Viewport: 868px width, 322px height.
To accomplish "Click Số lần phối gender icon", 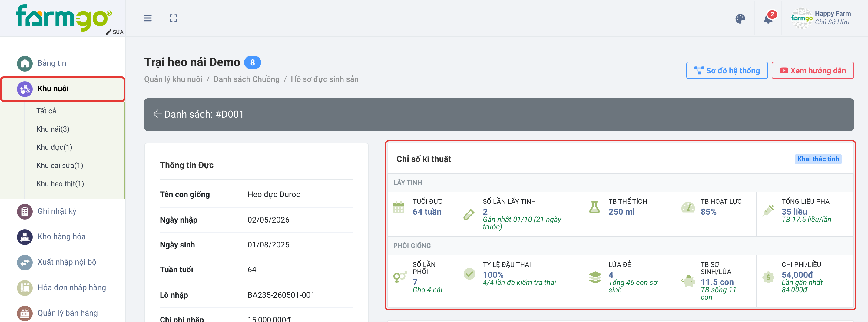I will (400, 277).
